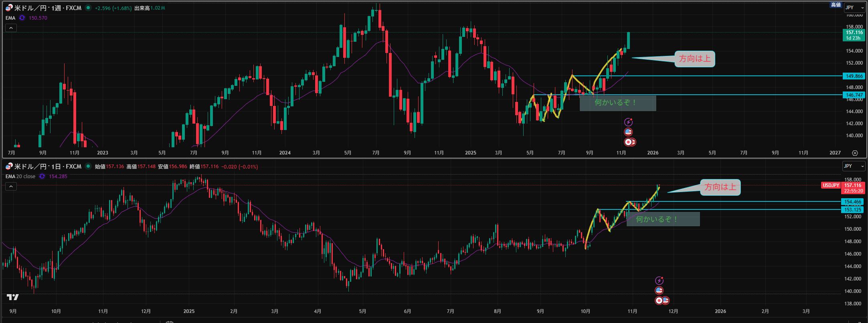
Task: Collapse the weekly chart indicator legend
Action: pos(11,28)
